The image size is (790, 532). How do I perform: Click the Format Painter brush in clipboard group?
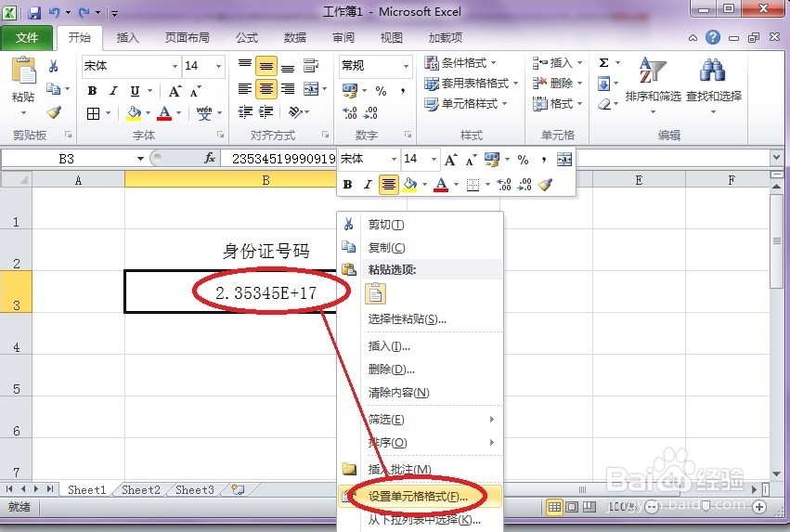pos(54,111)
